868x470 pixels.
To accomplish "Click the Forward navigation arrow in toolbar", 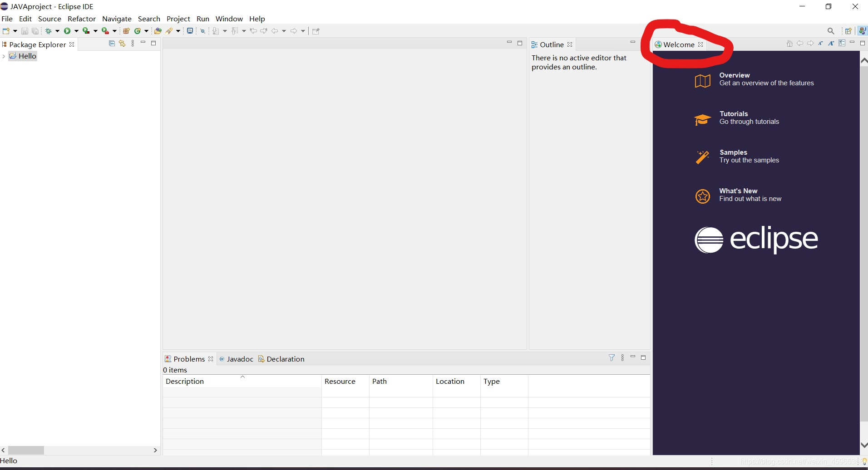I will pyautogui.click(x=294, y=31).
